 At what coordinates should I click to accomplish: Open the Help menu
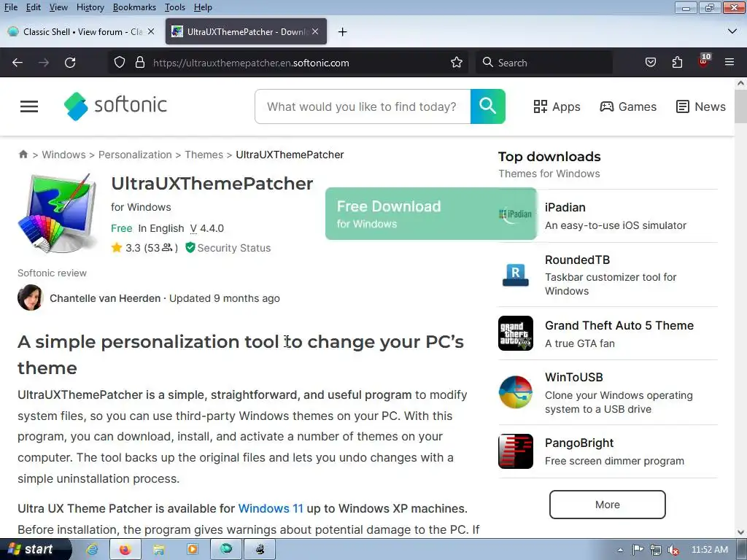click(203, 7)
